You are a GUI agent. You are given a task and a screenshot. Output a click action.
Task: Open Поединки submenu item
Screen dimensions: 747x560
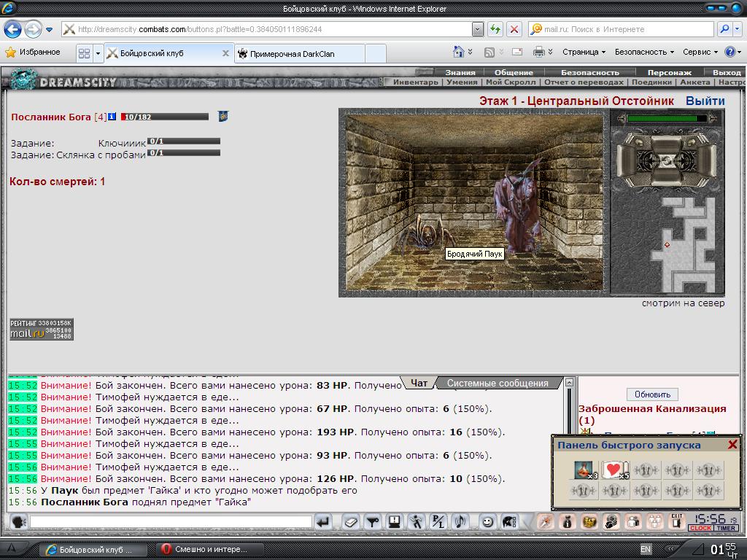click(x=651, y=82)
